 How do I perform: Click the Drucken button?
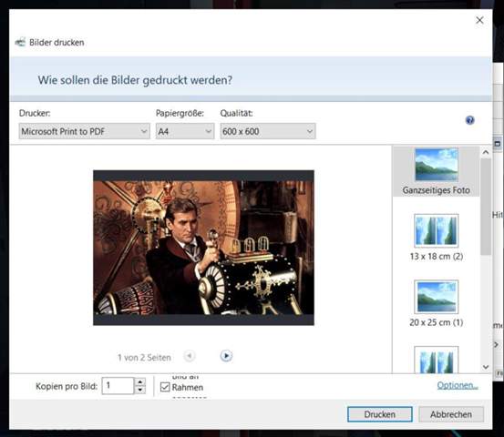pyautogui.click(x=380, y=414)
